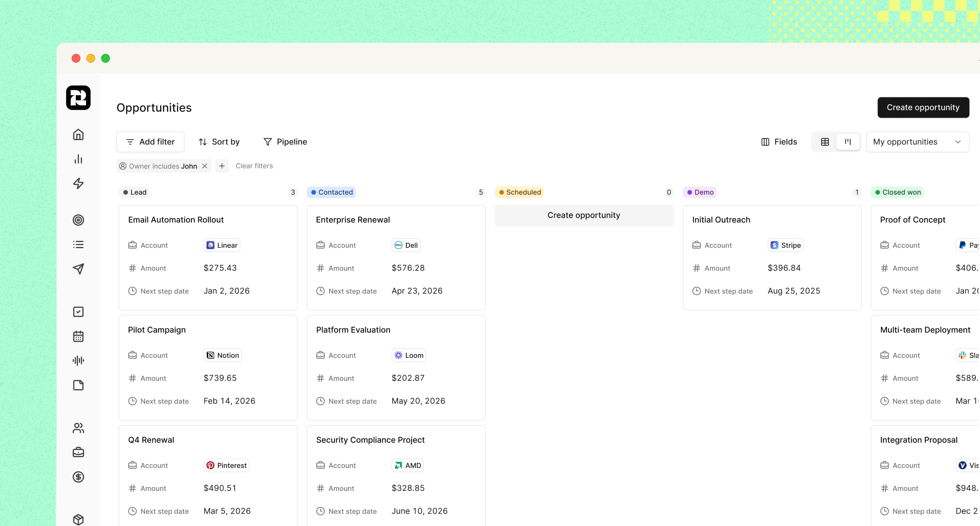
Task: Open the dollar sign sidebar icon
Action: 78,477
